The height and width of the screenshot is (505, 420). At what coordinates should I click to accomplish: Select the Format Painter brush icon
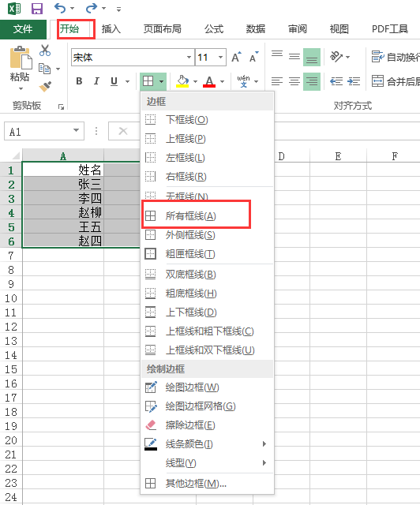click(45, 86)
